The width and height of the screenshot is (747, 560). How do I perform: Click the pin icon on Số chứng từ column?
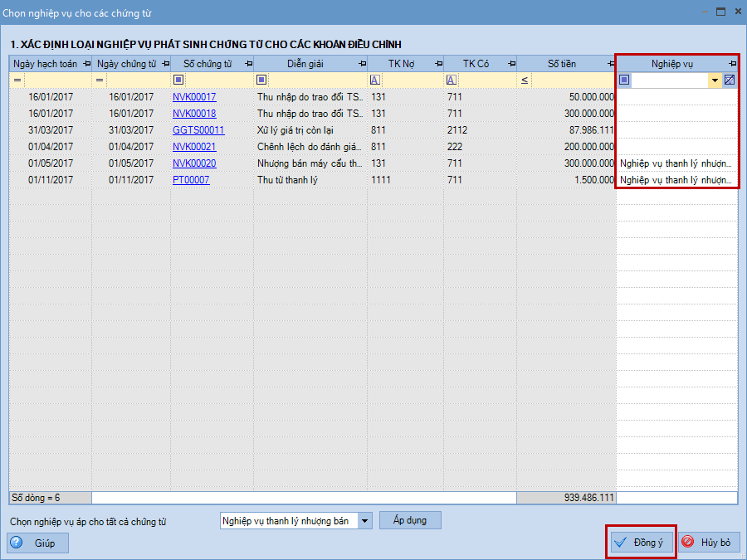[248, 64]
